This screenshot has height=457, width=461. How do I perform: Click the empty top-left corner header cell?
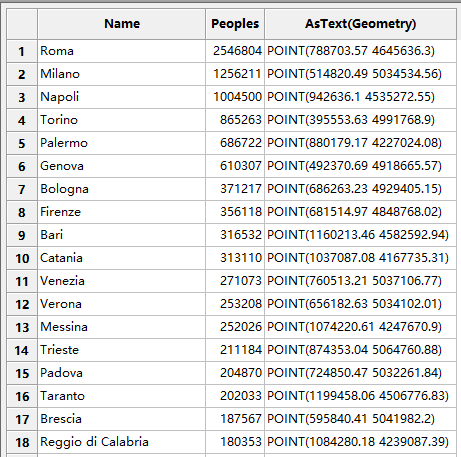click(x=22, y=24)
